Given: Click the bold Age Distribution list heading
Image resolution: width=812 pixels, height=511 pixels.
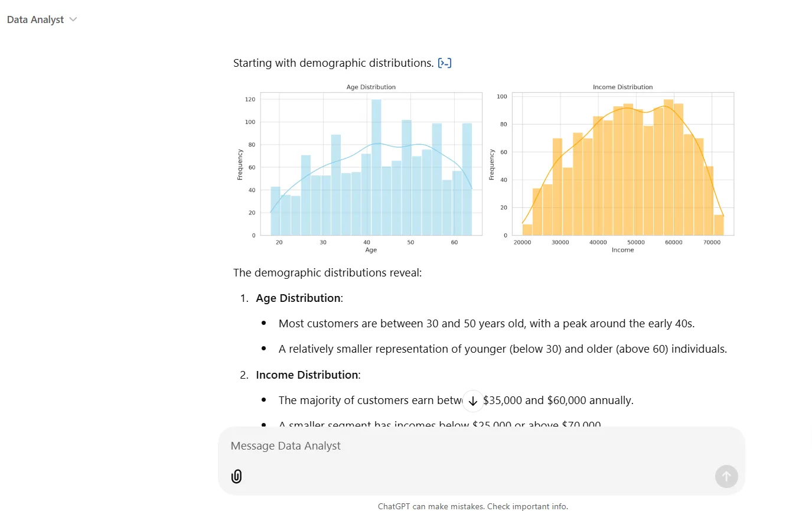Looking at the screenshot, I should (298, 298).
